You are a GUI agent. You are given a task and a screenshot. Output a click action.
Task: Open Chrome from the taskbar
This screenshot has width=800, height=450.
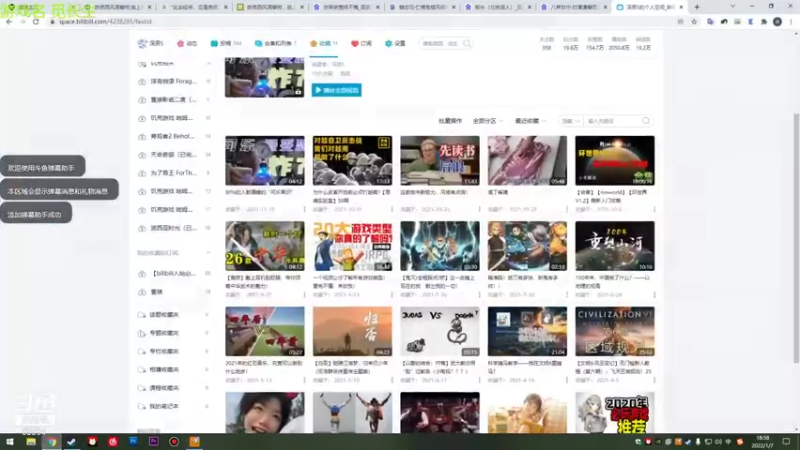click(52, 442)
